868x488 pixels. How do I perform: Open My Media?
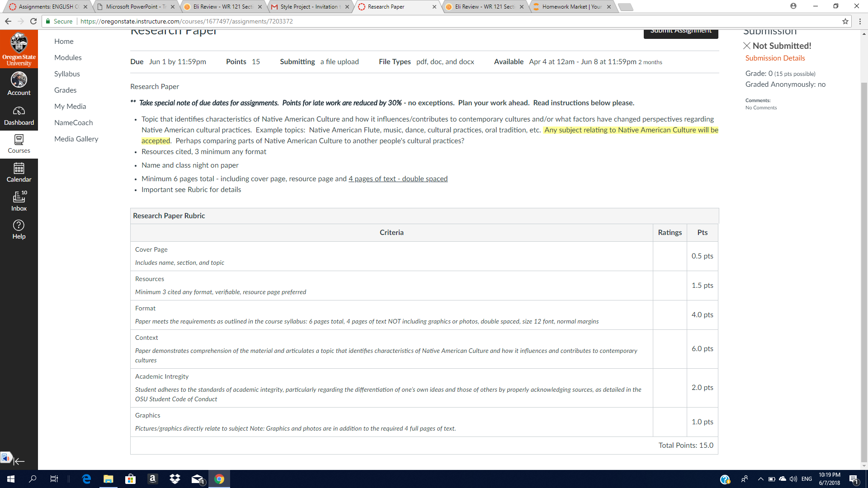[x=70, y=106]
